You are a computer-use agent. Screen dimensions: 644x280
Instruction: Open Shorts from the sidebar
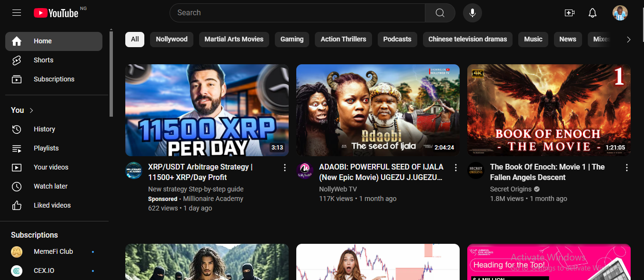[54, 60]
